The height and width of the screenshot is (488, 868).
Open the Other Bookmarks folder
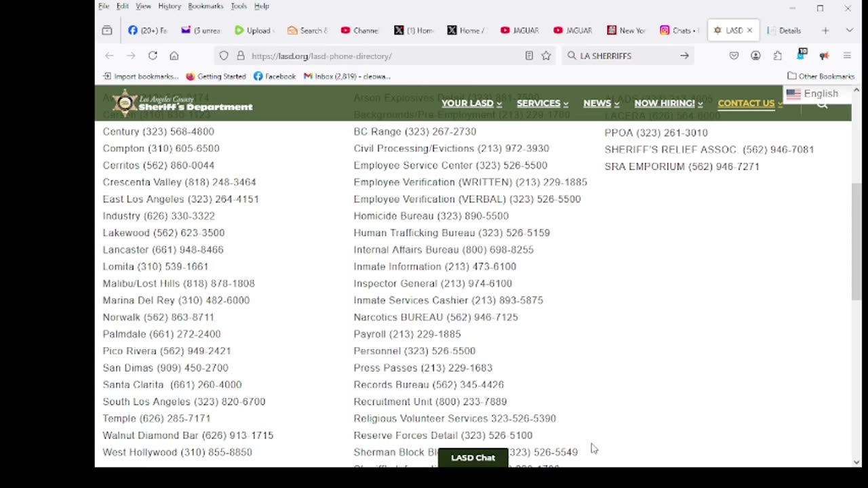click(821, 76)
